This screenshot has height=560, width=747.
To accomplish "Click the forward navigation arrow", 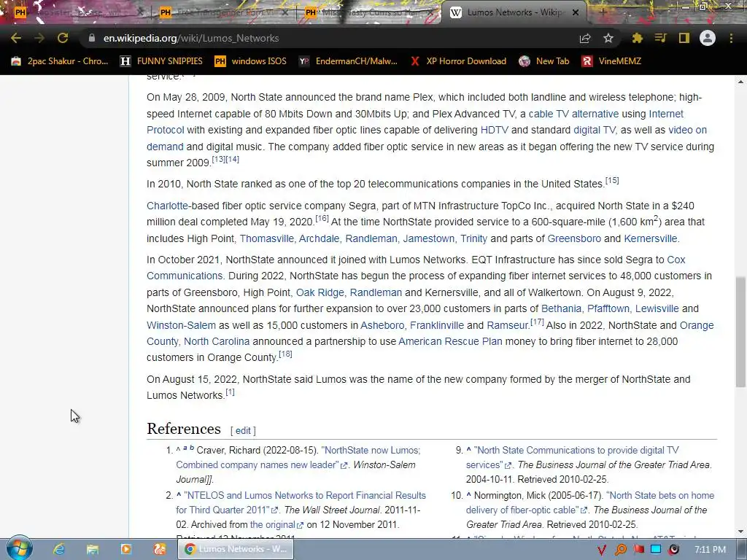I will (x=39, y=38).
